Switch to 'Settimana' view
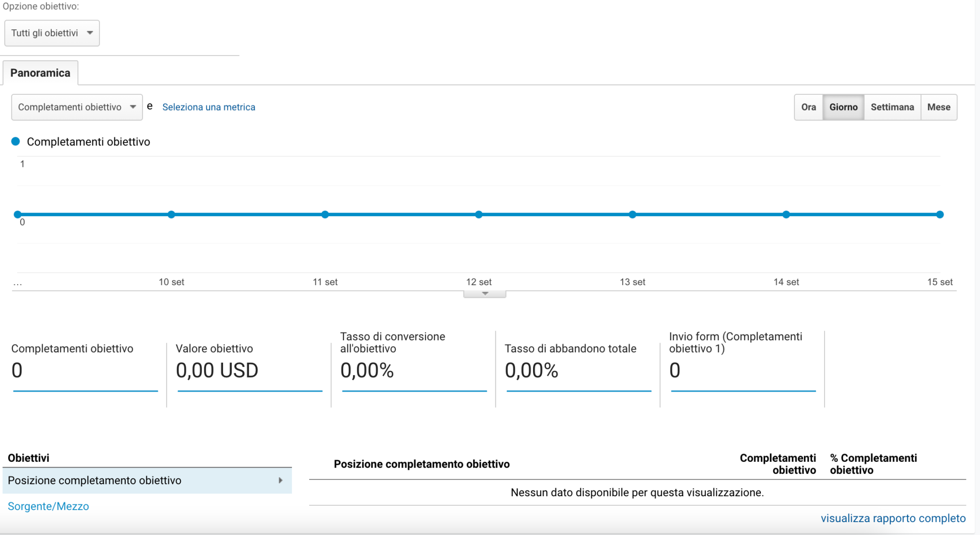Image resolution: width=980 pixels, height=535 pixels. tap(892, 107)
